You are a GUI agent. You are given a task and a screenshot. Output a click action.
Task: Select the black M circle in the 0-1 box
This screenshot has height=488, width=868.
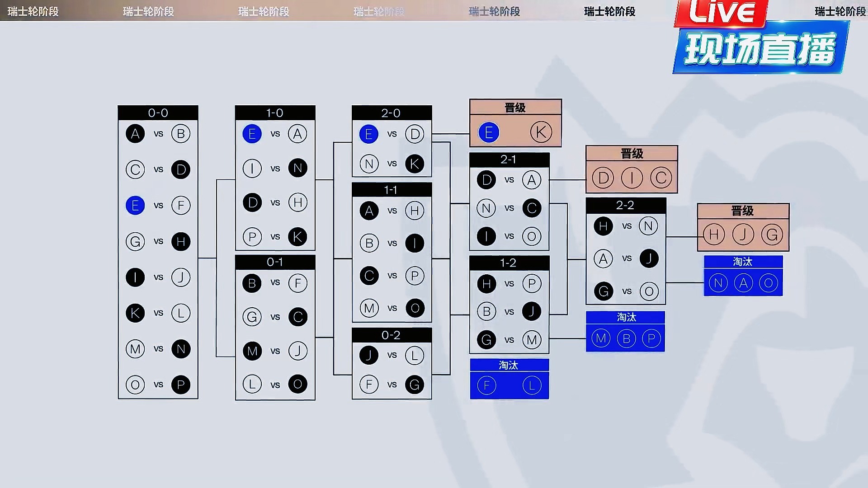(x=252, y=351)
